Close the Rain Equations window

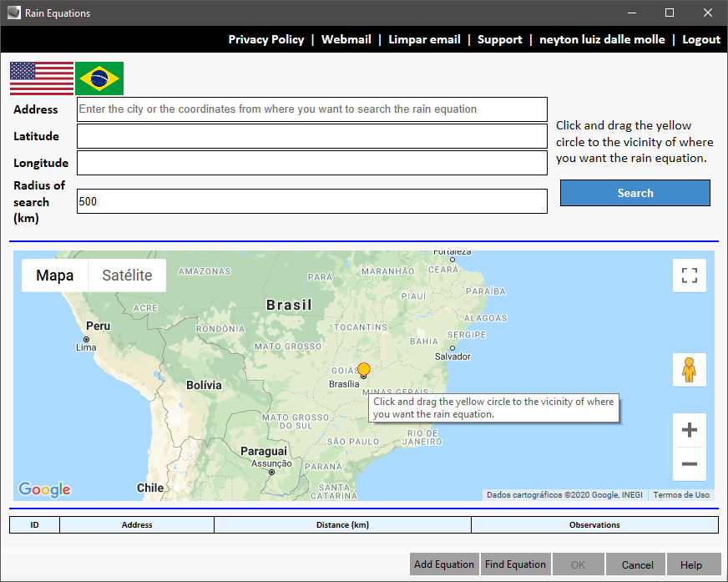tap(708, 13)
